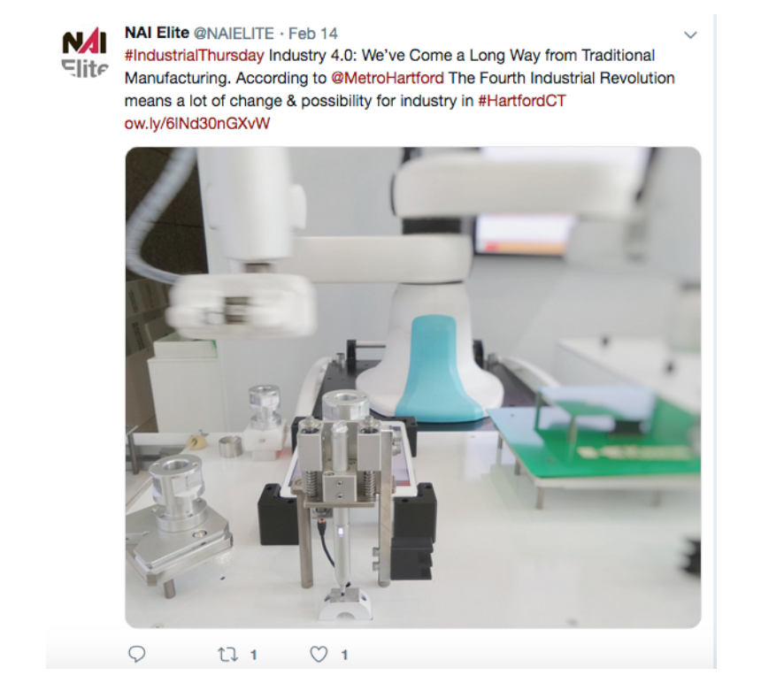This screenshot has height=683, width=784.
Task: Click the green circuit board in photo
Action: click(x=595, y=441)
